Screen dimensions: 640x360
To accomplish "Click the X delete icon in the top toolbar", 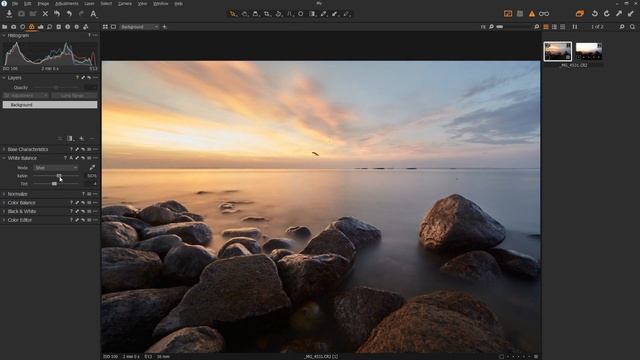I will (x=45, y=13).
